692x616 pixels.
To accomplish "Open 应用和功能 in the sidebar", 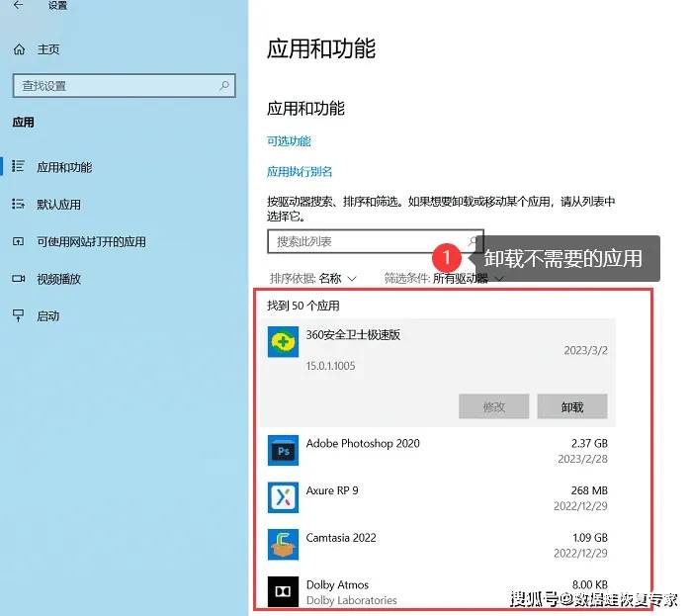I will (x=64, y=167).
